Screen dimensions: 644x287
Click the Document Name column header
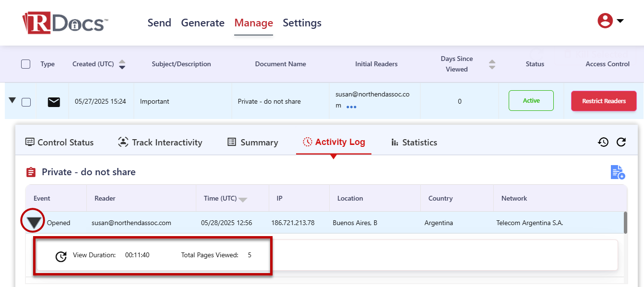click(x=280, y=64)
